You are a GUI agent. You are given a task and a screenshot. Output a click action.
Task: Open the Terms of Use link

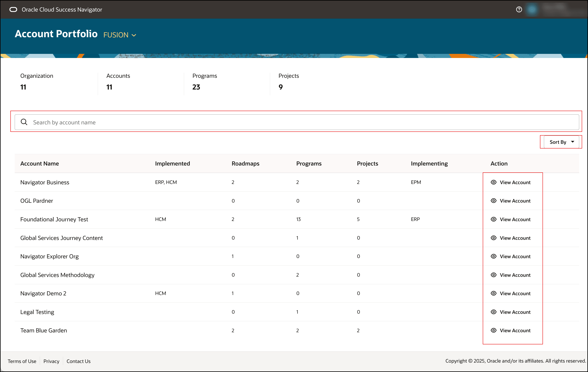(x=22, y=361)
